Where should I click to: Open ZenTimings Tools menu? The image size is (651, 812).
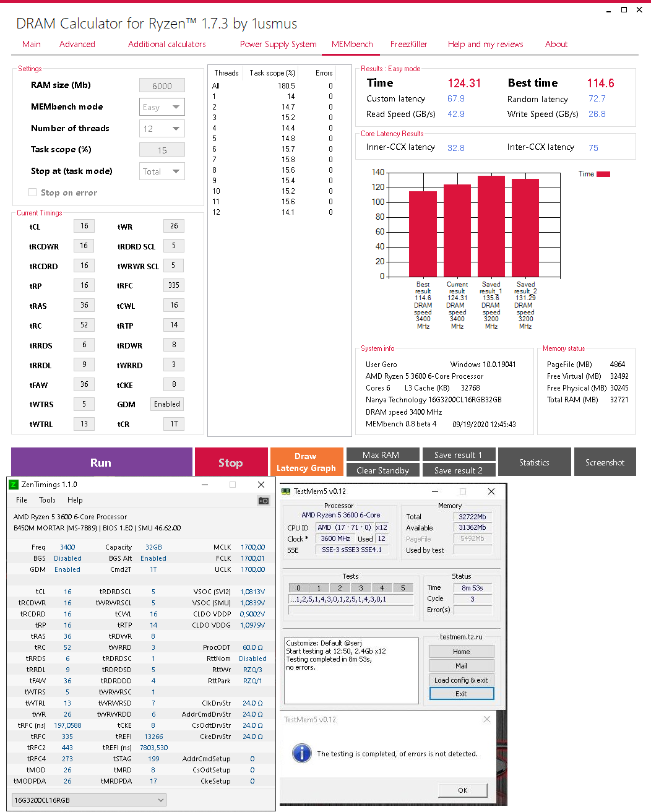[x=47, y=500]
